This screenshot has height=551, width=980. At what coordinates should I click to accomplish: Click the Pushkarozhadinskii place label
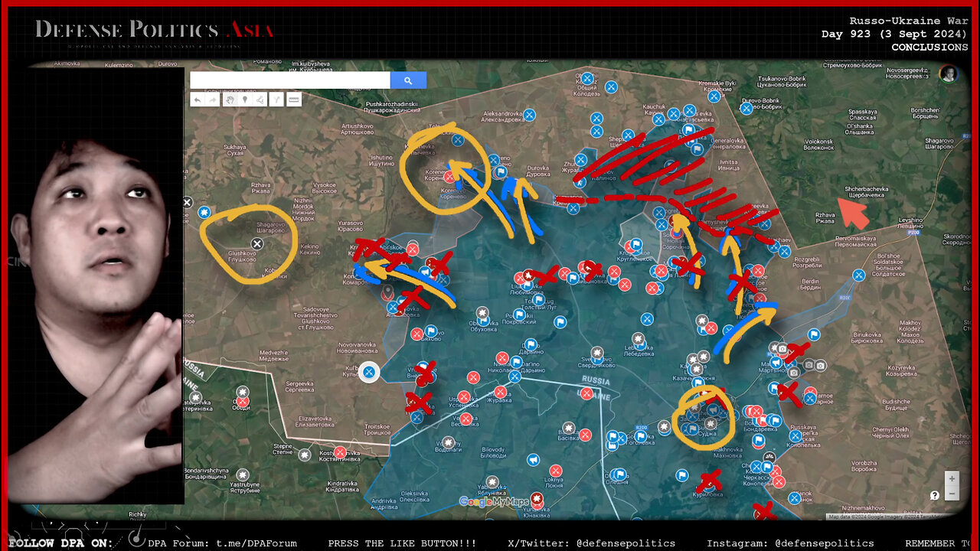click(390, 106)
